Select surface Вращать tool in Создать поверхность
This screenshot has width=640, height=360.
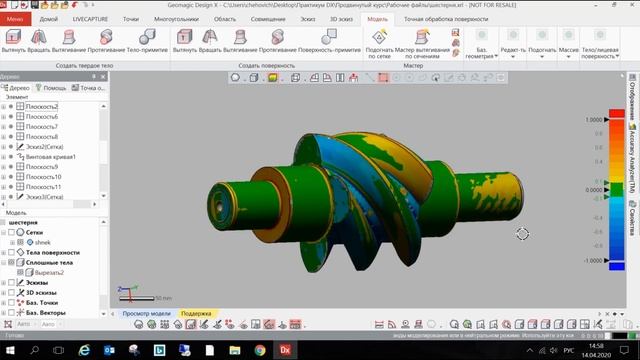coord(210,41)
